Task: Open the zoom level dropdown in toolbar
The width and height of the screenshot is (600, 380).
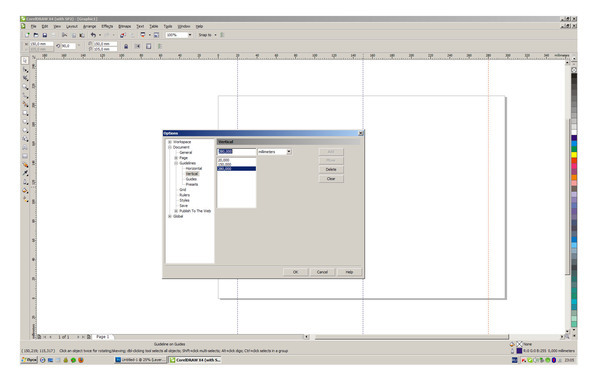Action: [189, 35]
